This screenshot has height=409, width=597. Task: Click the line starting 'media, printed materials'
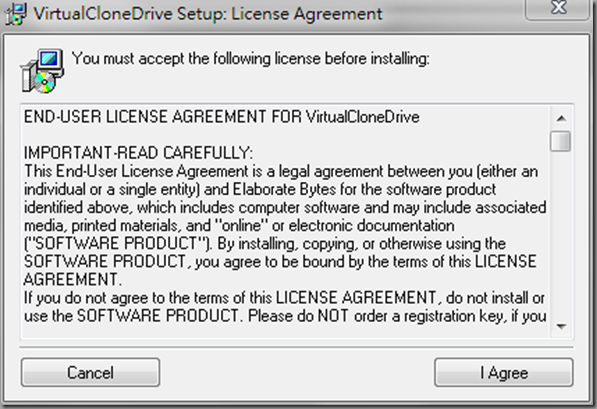click(239, 225)
